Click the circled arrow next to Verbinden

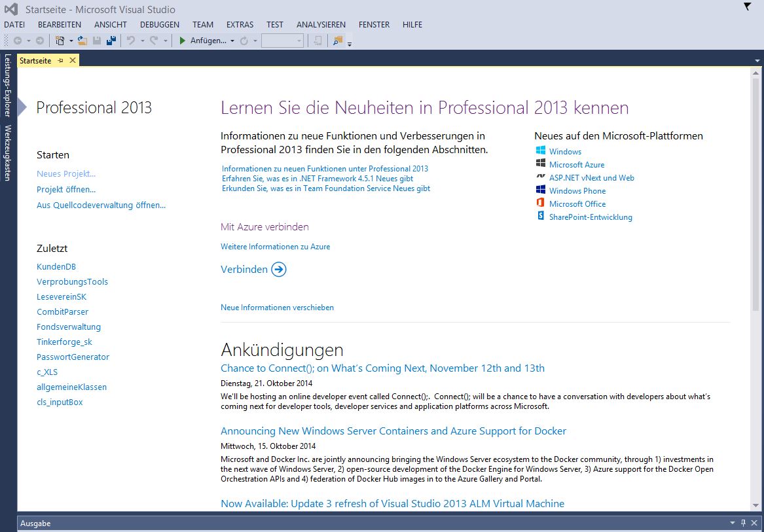pyautogui.click(x=279, y=270)
